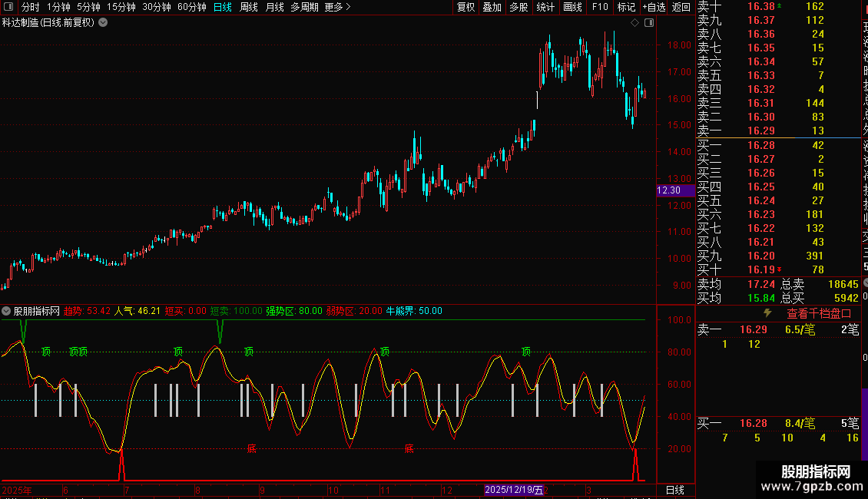The height and width of the screenshot is (499, 868).
Task: Open the 多周期 multi-period view
Action: pyautogui.click(x=304, y=7)
